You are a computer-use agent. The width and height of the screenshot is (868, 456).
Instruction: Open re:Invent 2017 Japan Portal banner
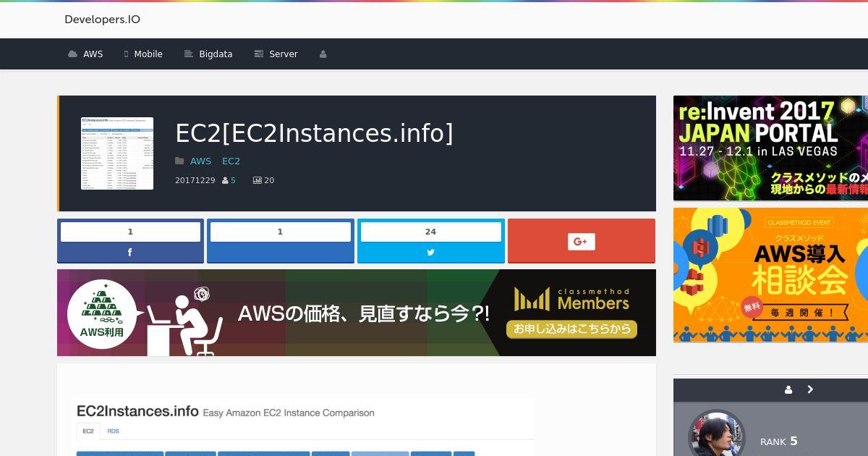[770, 148]
